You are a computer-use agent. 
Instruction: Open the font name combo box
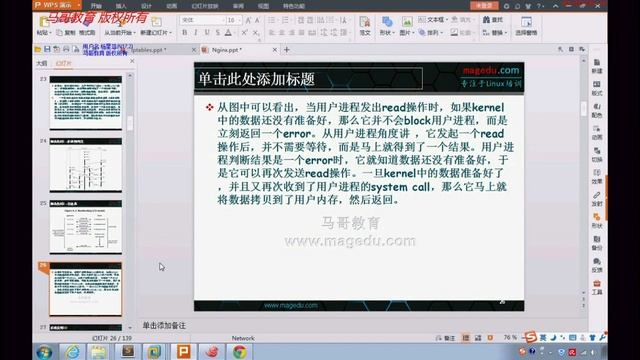[x=202, y=20]
